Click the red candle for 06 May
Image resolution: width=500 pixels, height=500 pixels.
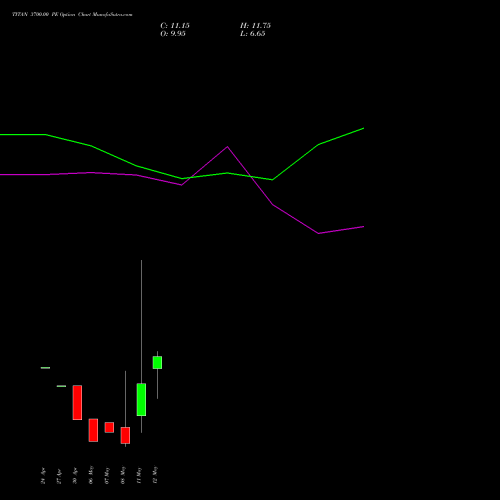[93, 430]
